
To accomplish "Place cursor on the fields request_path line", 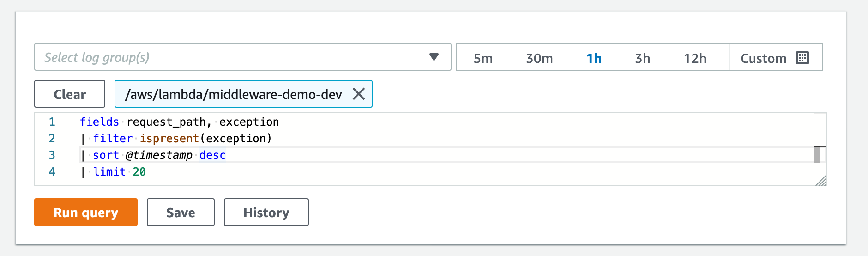I will click(x=179, y=122).
